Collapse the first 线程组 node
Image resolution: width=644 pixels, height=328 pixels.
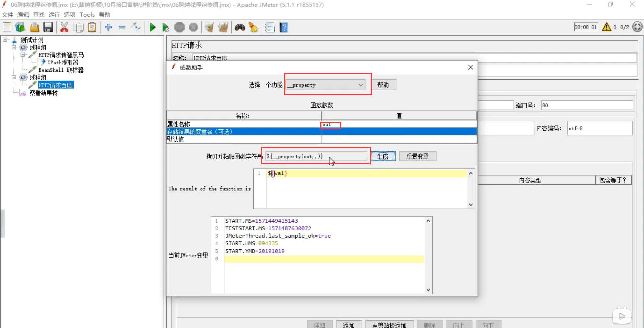[14, 47]
